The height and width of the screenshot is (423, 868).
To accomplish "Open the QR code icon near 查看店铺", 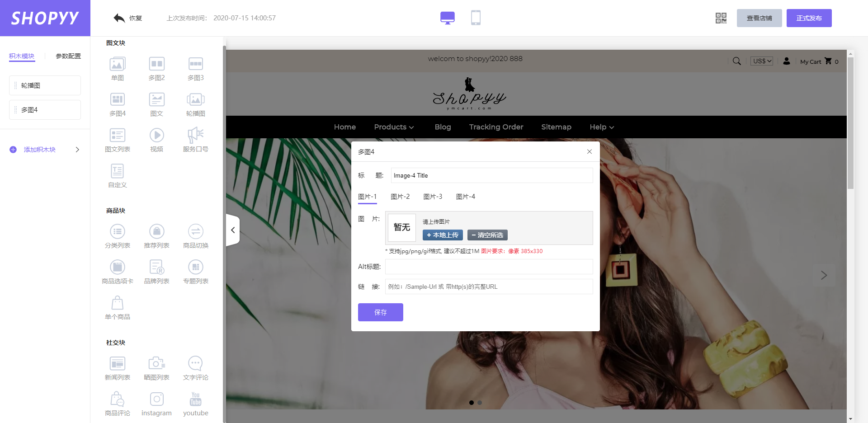I will click(x=721, y=18).
